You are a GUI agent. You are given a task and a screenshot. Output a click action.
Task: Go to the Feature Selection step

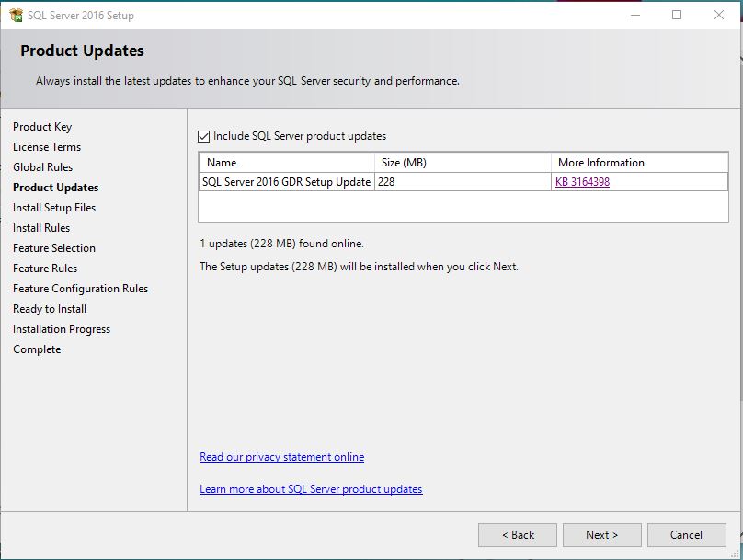(x=53, y=247)
